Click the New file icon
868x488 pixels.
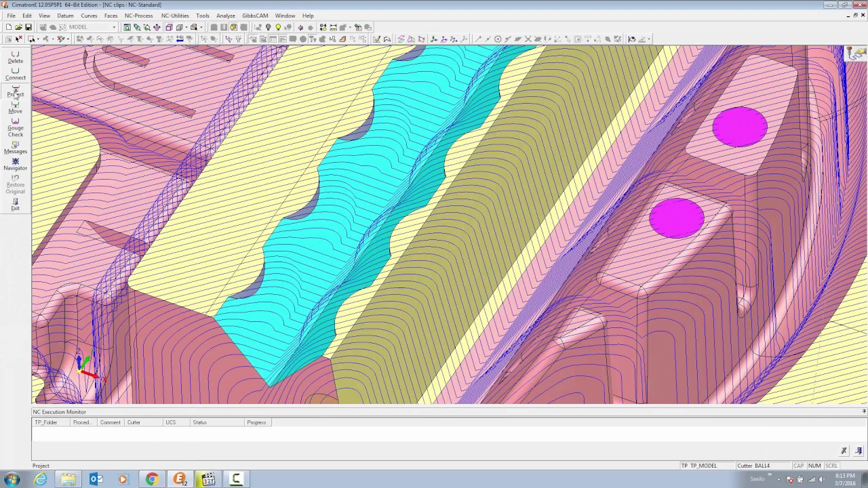(9, 27)
